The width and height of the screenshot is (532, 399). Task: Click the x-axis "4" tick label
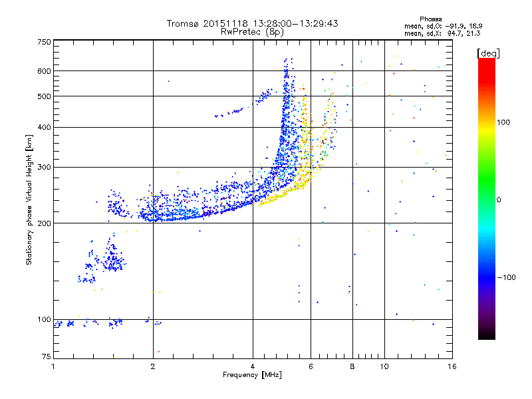coord(253,366)
